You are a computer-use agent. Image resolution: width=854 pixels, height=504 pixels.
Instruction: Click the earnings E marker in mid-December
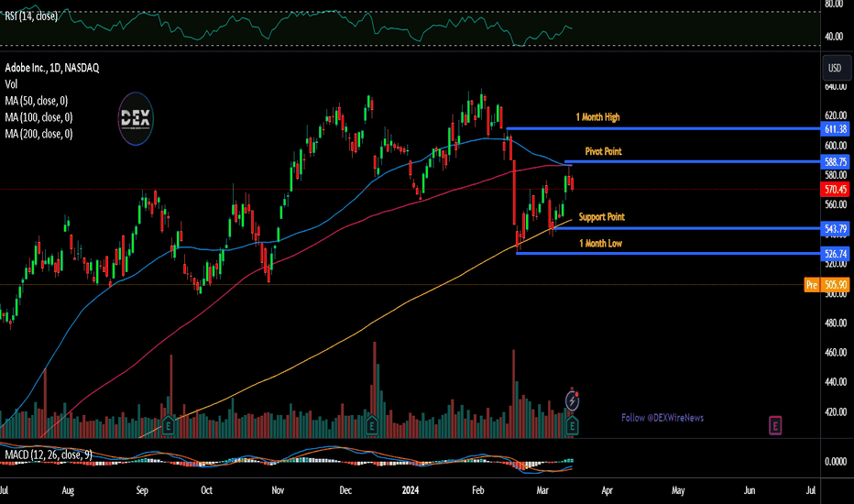pos(372,425)
